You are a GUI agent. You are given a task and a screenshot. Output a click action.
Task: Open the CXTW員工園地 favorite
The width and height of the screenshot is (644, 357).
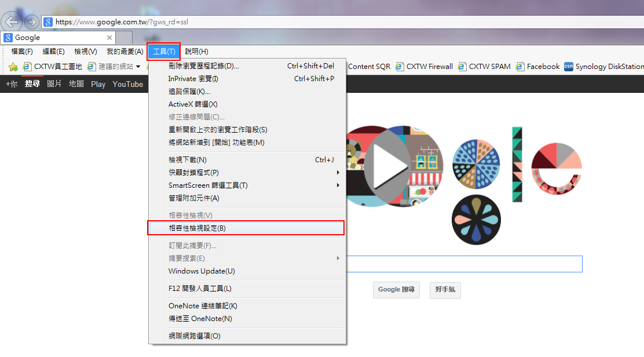click(52, 67)
